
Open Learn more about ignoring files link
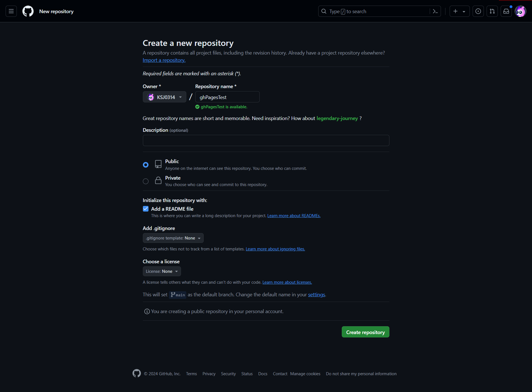[275, 249]
